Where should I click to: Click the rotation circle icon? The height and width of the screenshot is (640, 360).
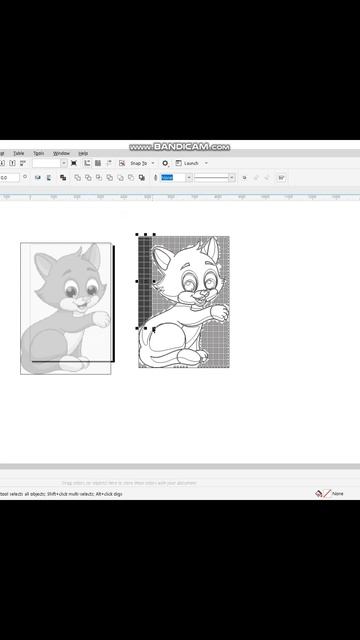point(25,177)
